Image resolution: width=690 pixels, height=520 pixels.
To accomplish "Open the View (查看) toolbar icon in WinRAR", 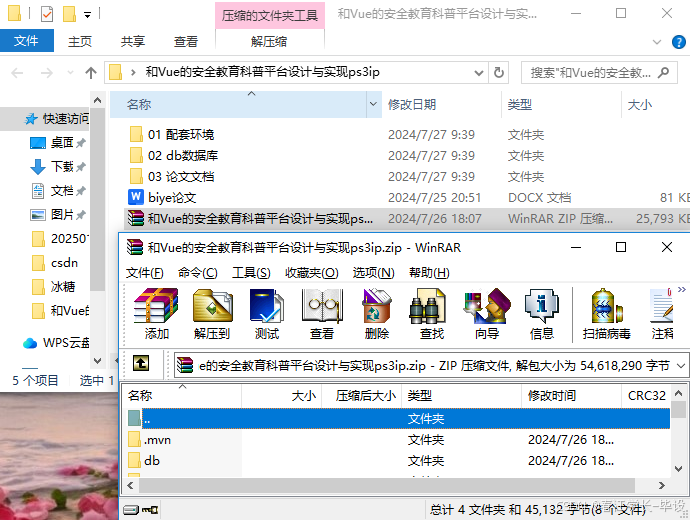I will pyautogui.click(x=322, y=313).
